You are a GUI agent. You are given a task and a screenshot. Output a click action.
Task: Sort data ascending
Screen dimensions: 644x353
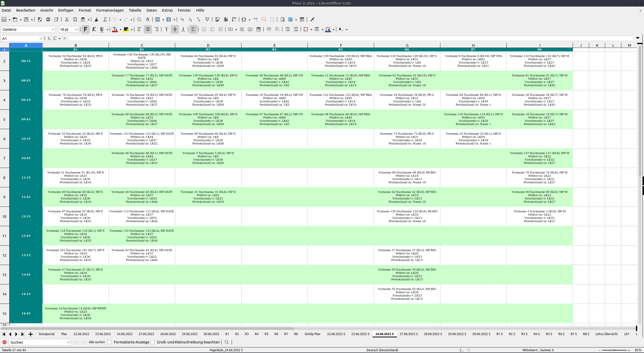[x=190, y=19]
